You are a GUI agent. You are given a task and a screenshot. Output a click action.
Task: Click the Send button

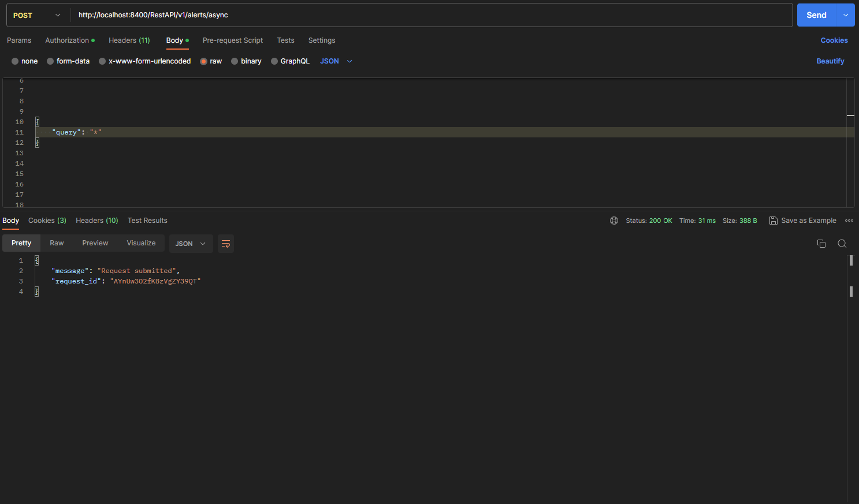[x=816, y=14]
